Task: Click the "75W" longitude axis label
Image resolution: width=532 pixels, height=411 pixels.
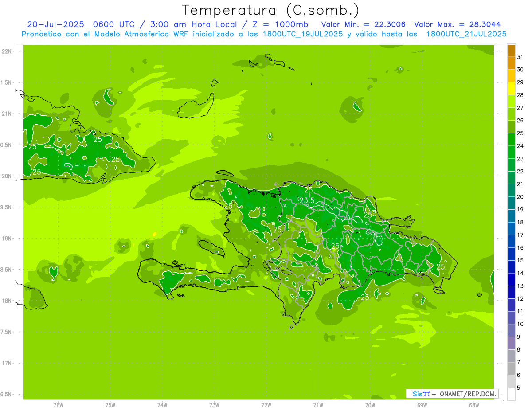Action: (110, 405)
